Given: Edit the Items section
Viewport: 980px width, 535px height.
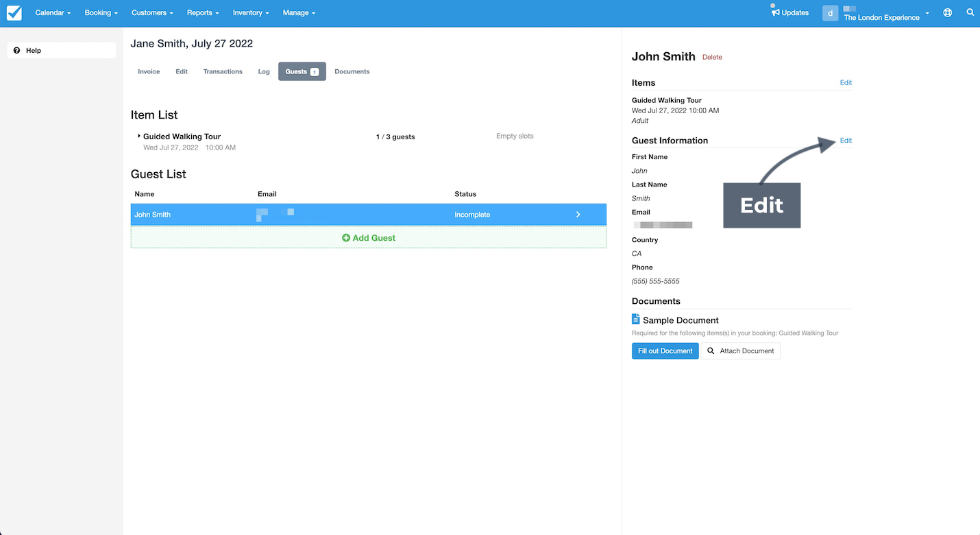Looking at the screenshot, I should (x=846, y=83).
